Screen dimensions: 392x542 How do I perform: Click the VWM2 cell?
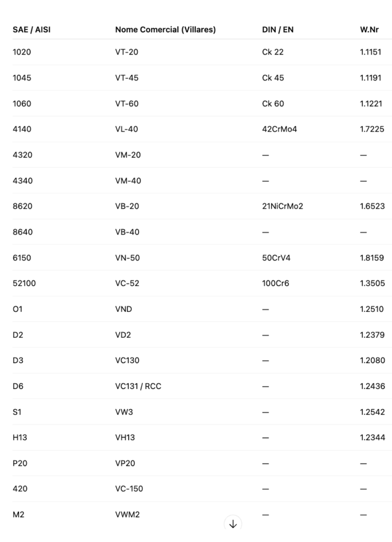tap(127, 514)
